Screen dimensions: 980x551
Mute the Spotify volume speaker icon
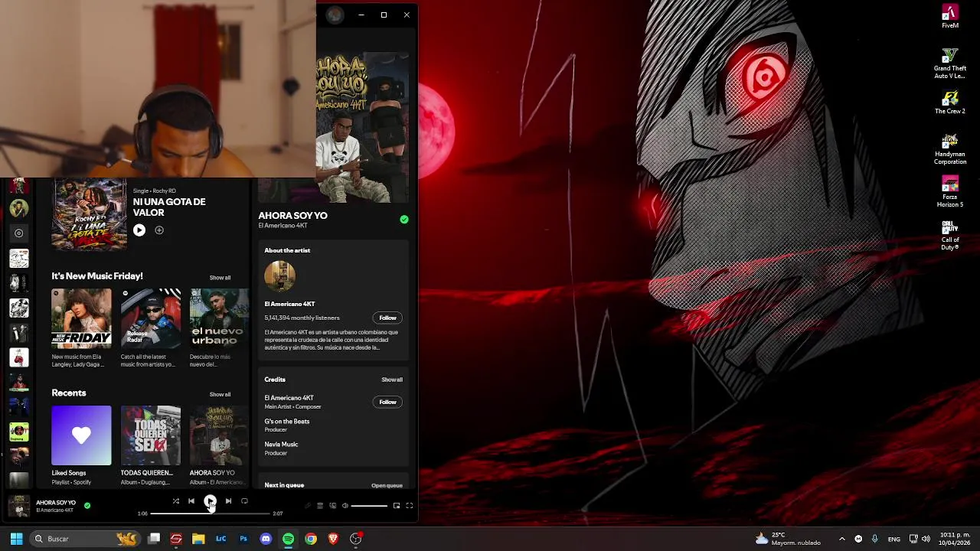tap(345, 506)
